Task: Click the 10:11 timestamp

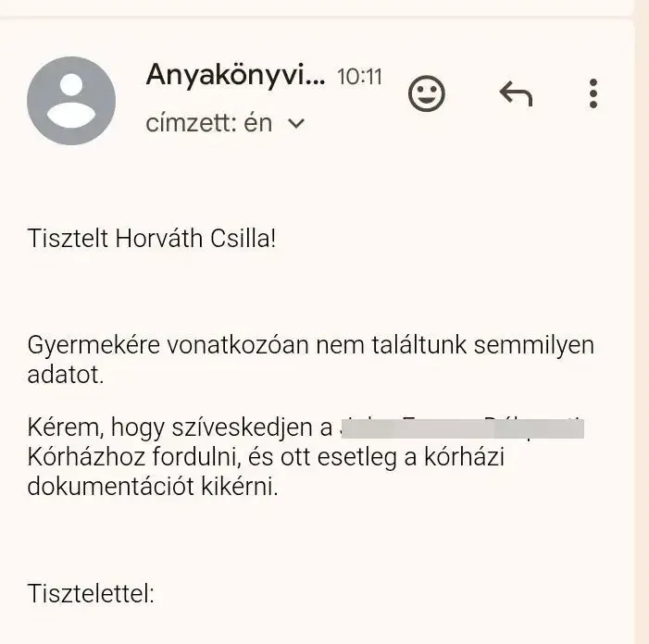Action: (x=359, y=77)
